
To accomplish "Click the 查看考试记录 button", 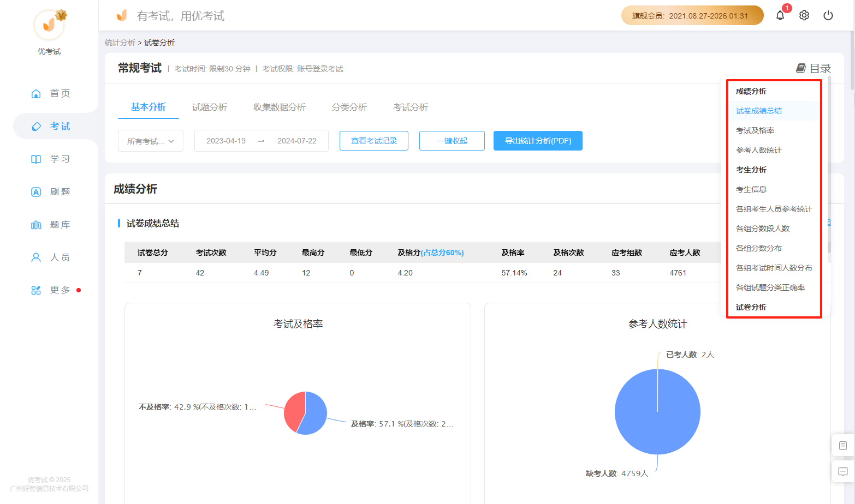I will pos(374,141).
